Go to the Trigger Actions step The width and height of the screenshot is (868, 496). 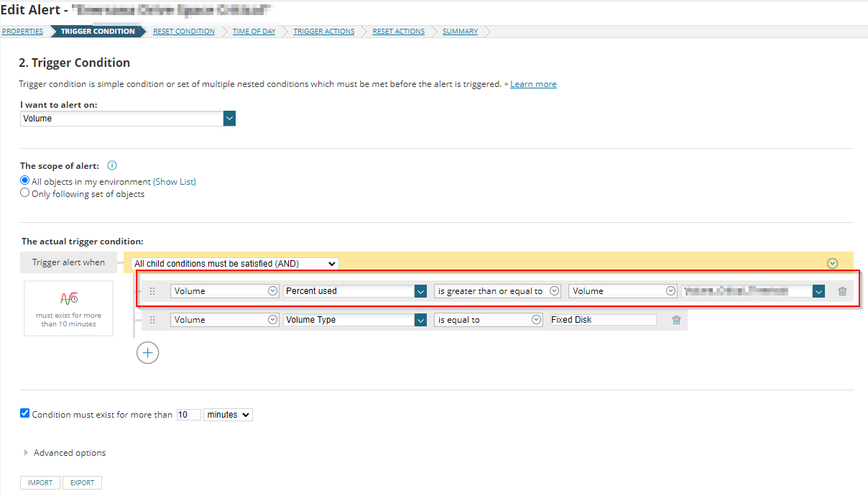324,32
